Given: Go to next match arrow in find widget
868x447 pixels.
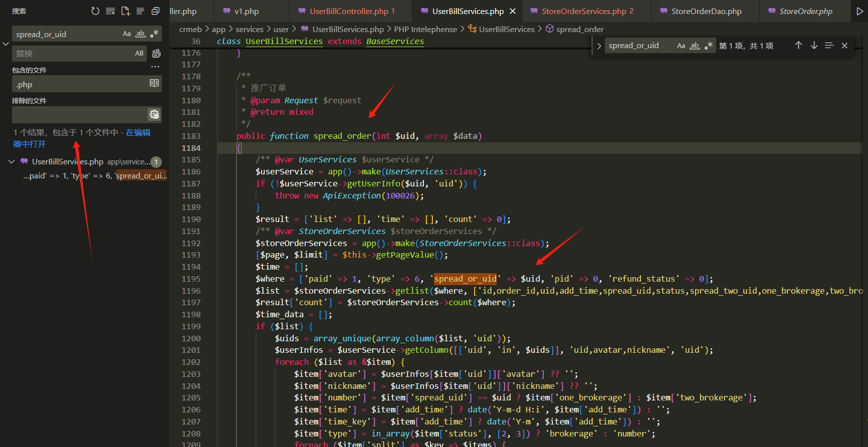Looking at the screenshot, I should tap(814, 46).
